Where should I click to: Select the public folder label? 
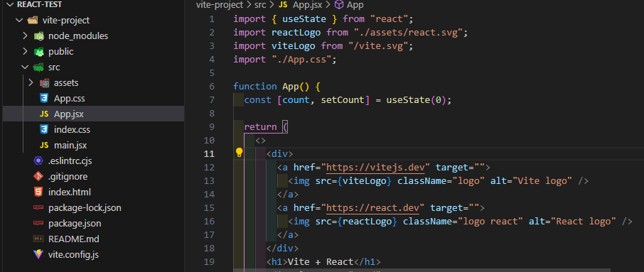click(x=61, y=52)
